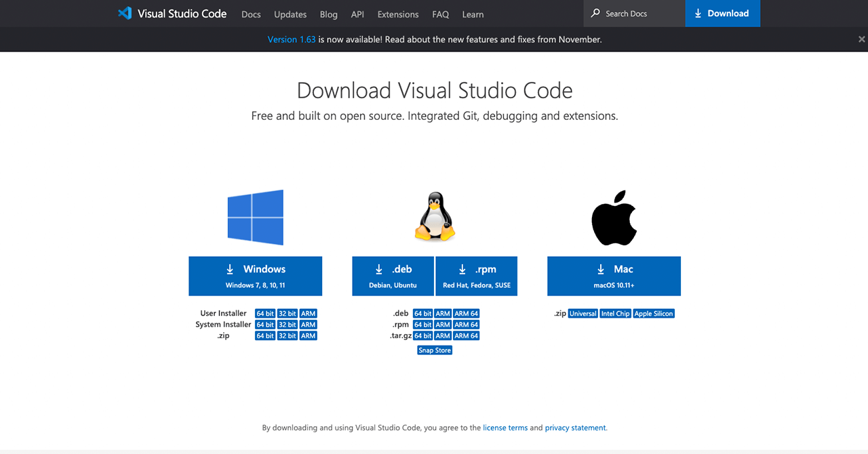Click the Visual Studio Code logo icon
The image size is (868, 454).
[125, 14]
